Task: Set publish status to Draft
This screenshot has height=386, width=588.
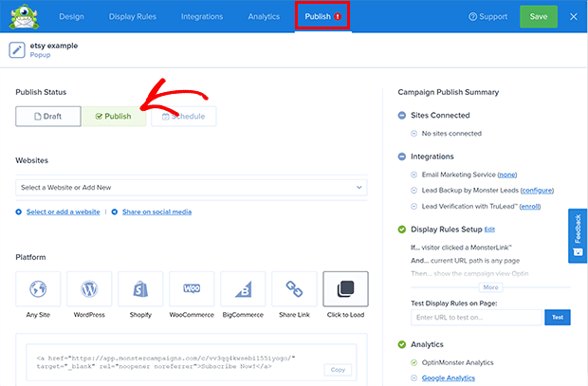Action: coord(48,117)
